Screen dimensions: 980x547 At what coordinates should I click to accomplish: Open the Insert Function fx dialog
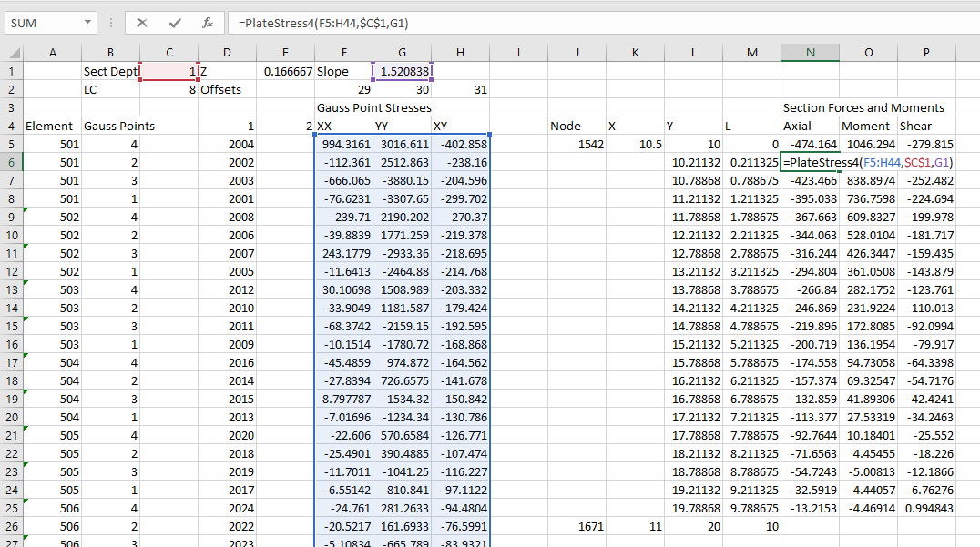207,23
